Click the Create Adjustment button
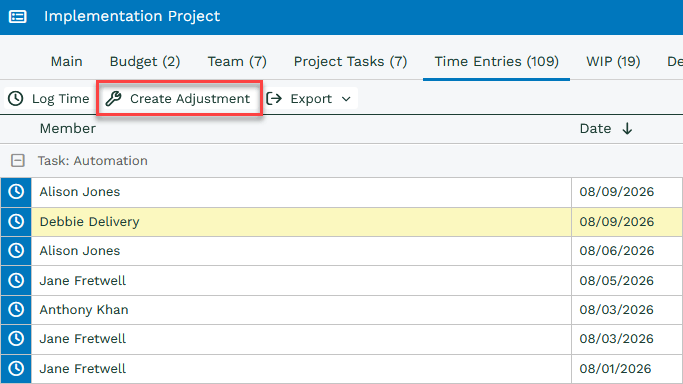The width and height of the screenshot is (683, 384). click(179, 98)
